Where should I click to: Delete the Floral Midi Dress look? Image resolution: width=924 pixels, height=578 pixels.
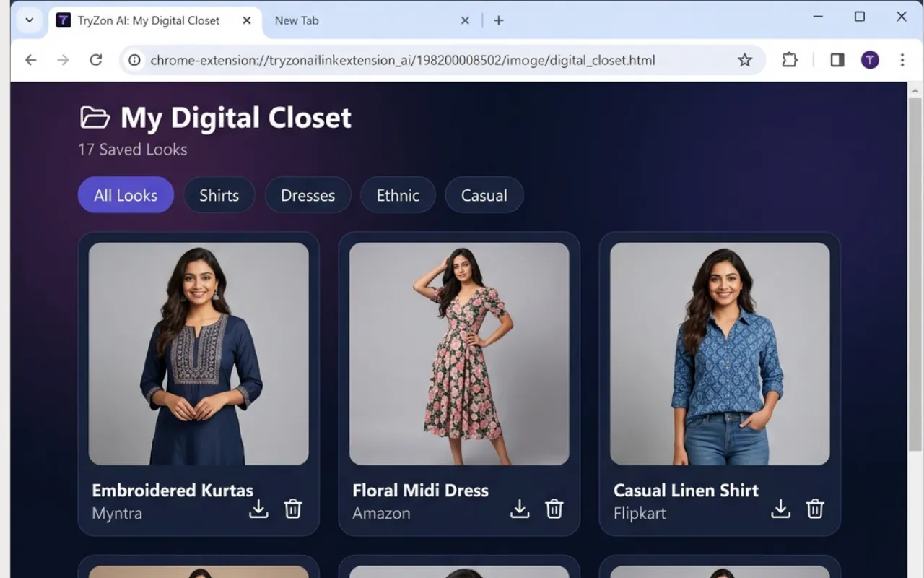click(554, 509)
